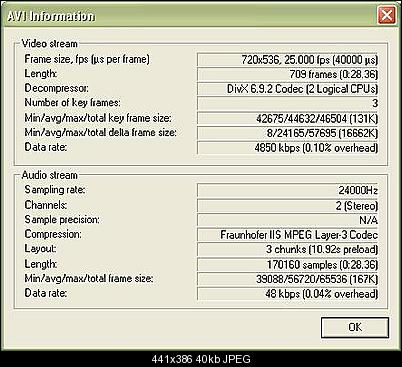
Task: Click the 'Min/avg/max/total key frame size:' label
Action: 98,118
